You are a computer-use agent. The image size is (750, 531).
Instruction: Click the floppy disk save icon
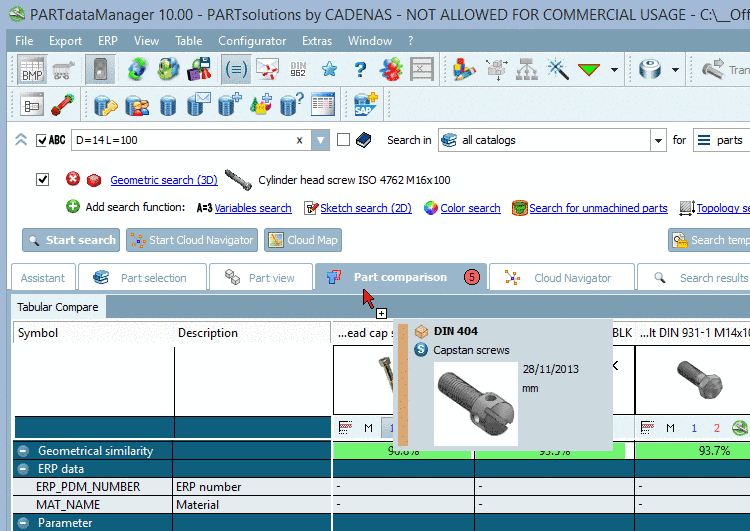pyautogui.click(x=199, y=70)
